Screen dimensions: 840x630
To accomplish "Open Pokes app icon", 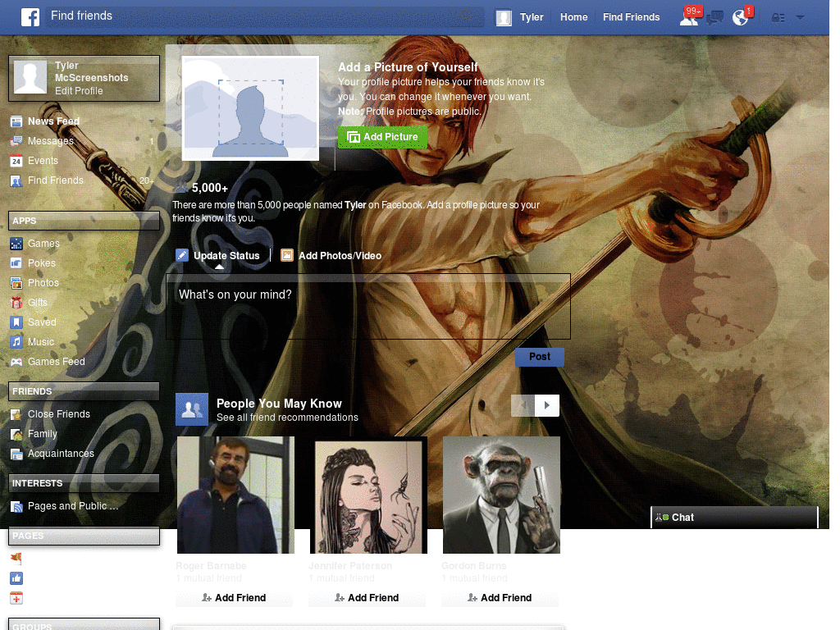I will click(16, 263).
